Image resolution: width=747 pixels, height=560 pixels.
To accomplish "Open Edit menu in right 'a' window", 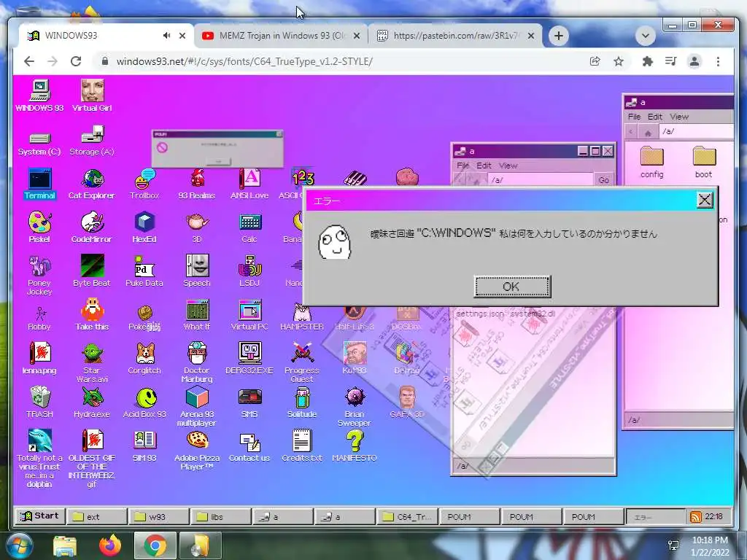I will tap(654, 117).
